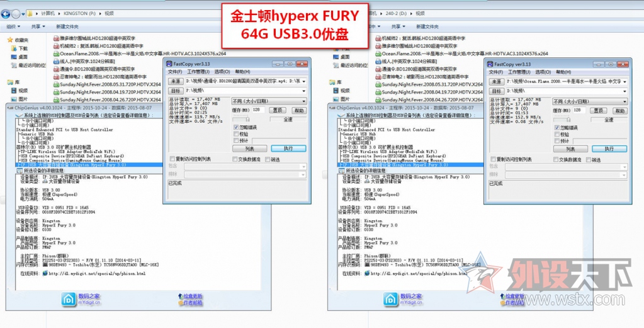Image resolution: width=644 pixels, height=328 pixels.
Task: Open phison.html link in ChipGenius over KINGSTON (P:) window
Action: point(98,273)
